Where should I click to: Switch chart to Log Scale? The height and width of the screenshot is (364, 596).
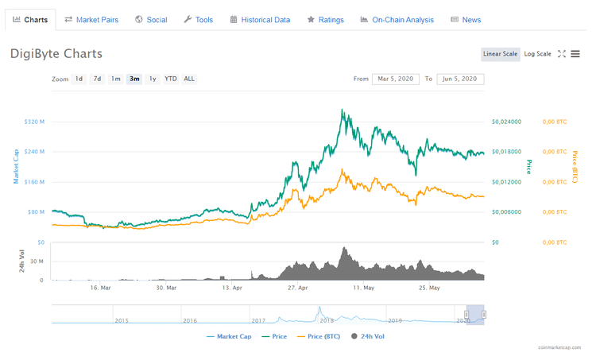(538, 54)
